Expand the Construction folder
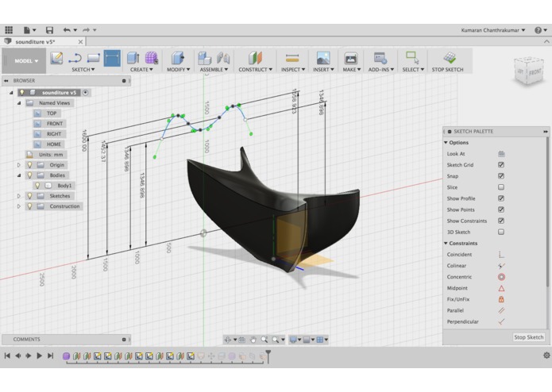Image resolution: width=552 pixels, height=392 pixels. click(19, 206)
